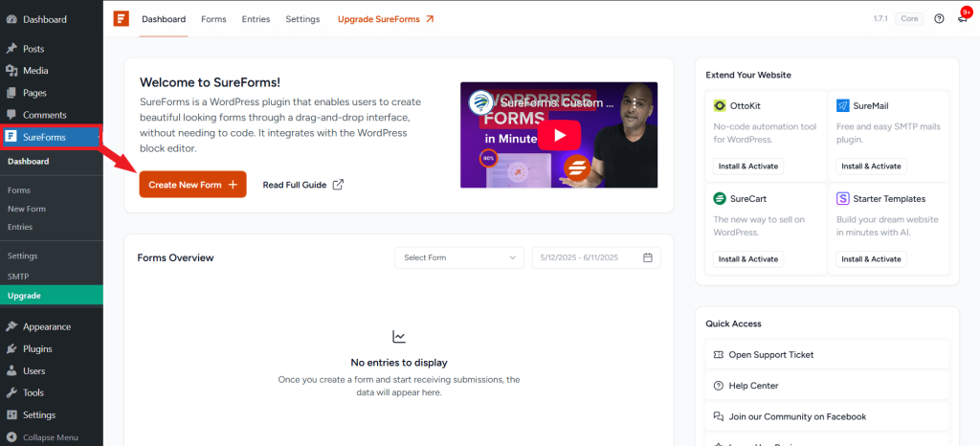Select Entries in sidebar submenu

(x=20, y=227)
